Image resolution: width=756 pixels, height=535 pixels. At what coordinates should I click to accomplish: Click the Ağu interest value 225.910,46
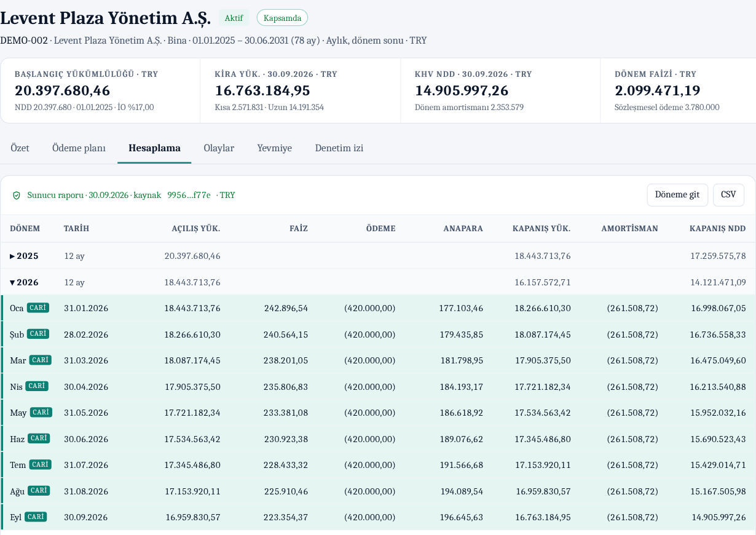(x=286, y=491)
